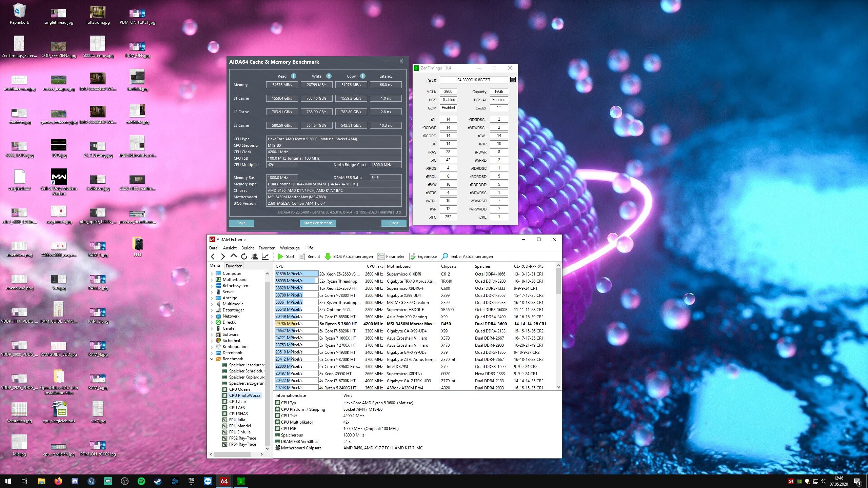Select FPU Julia benchmark
The image size is (868, 488).
[x=237, y=420]
